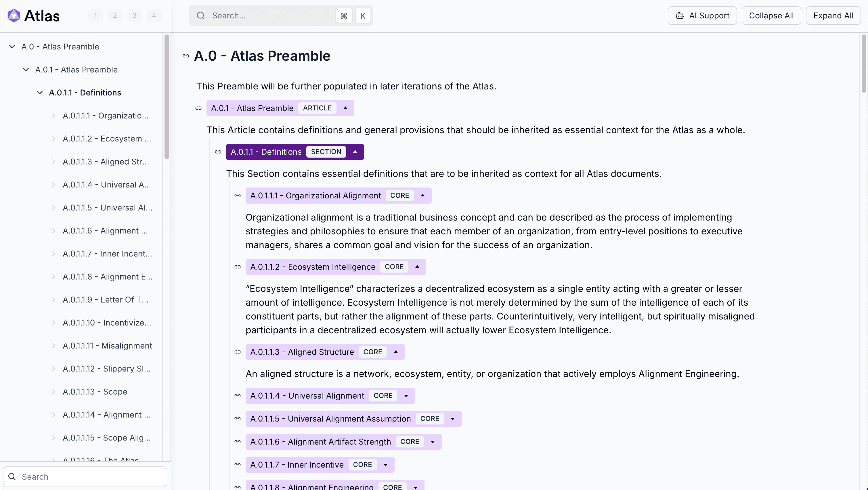Click the magnifier icon in sidebar Search field
Screen dimensions: 868x490
pos(12,476)
